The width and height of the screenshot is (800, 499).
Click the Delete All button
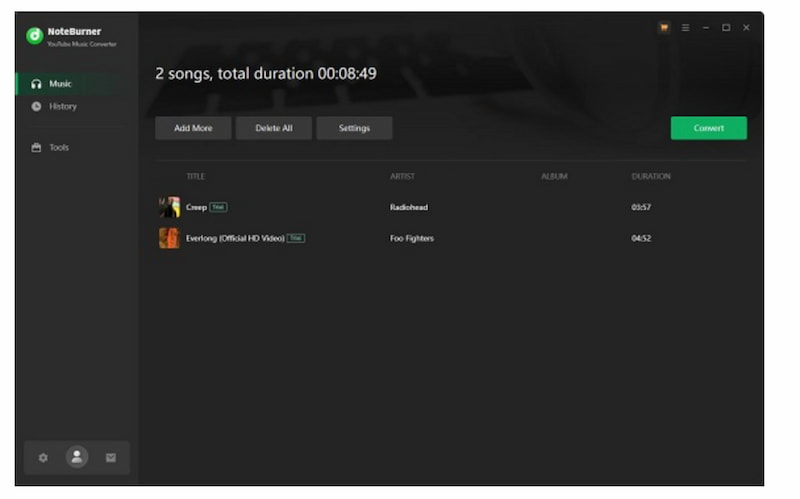(274, 128)
